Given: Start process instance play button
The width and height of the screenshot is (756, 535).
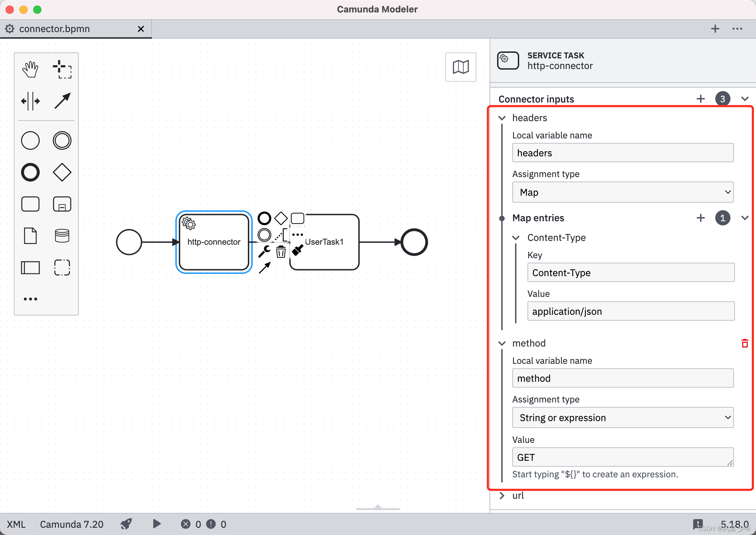Looking at the screenshot, I should [x=157, y=524].
